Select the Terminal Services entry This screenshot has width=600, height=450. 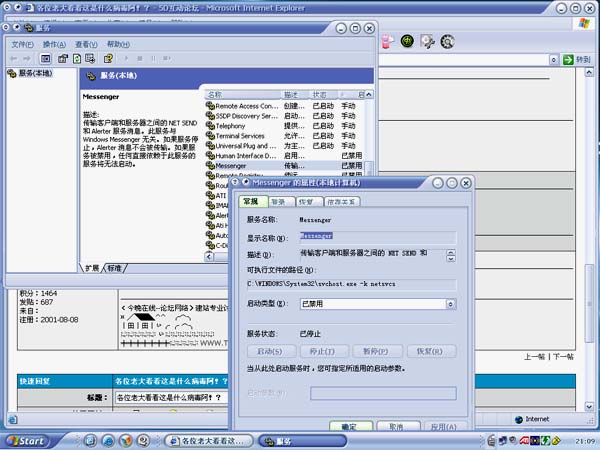point(240,136)
